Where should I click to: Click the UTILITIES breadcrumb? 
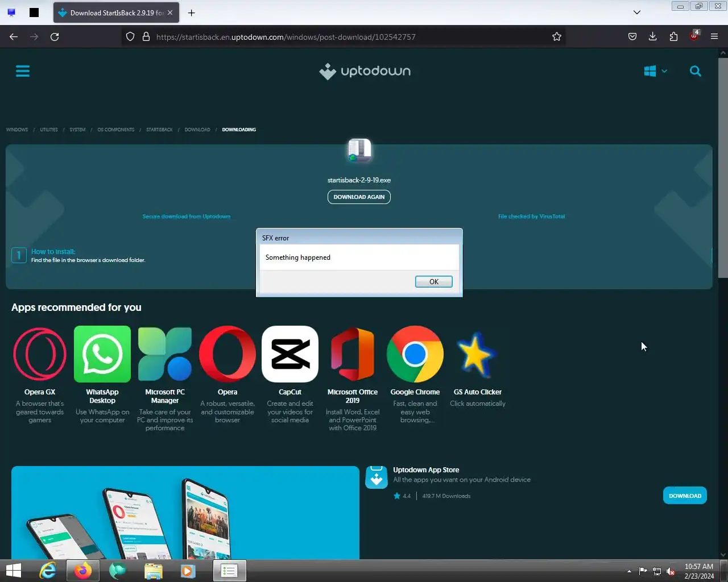pos(49,130)
